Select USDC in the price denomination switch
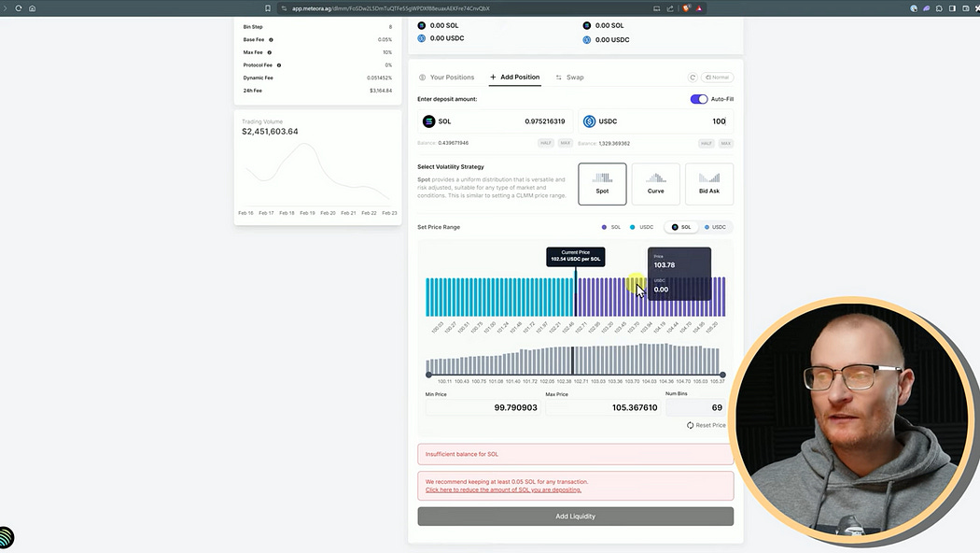 [x=715, y=227]
